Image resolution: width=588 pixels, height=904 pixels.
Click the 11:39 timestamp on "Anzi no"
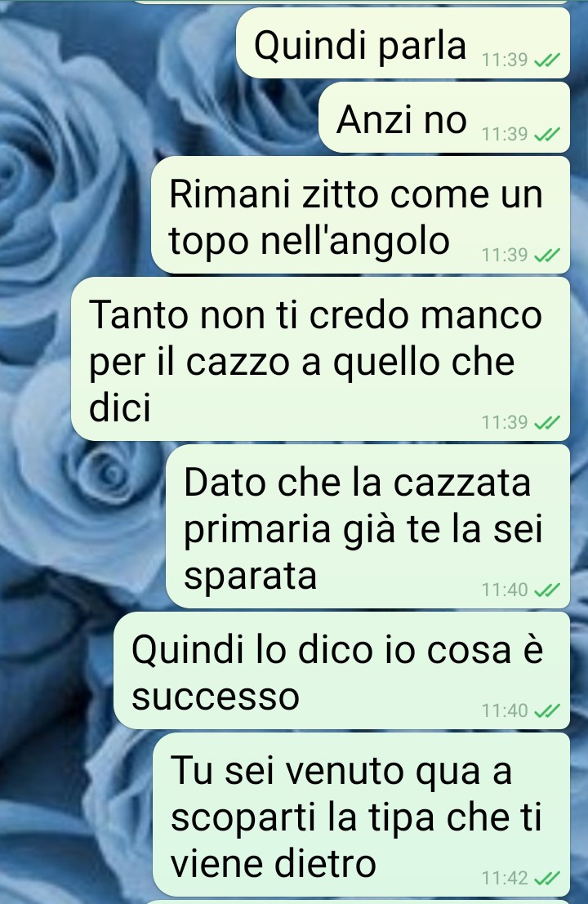pos(505,134)
